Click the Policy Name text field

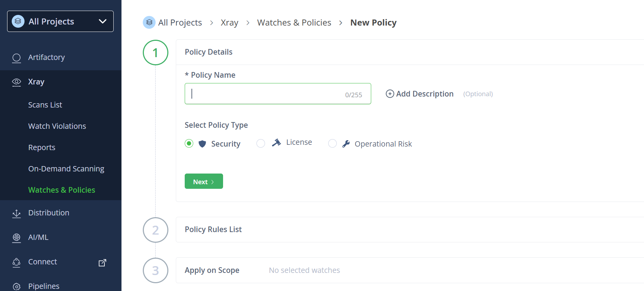point(266,94)
